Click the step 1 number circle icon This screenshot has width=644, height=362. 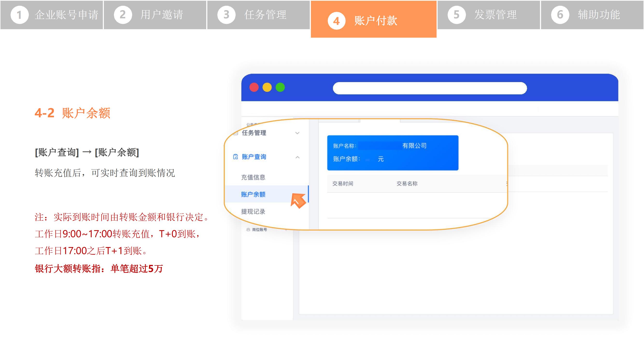[x=19, y=15]
